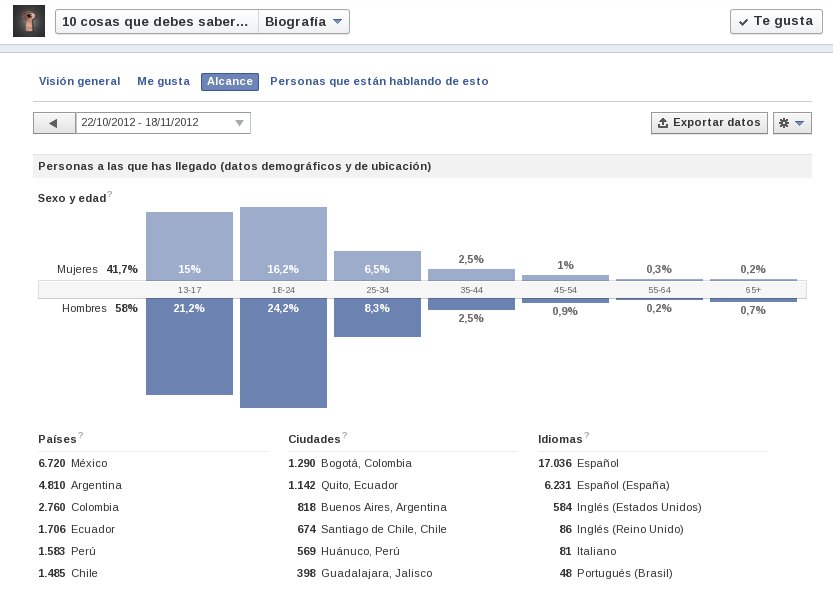833x591 pixels.
Task: Open Personas que están hablando de esto
Action: point(379,81)
